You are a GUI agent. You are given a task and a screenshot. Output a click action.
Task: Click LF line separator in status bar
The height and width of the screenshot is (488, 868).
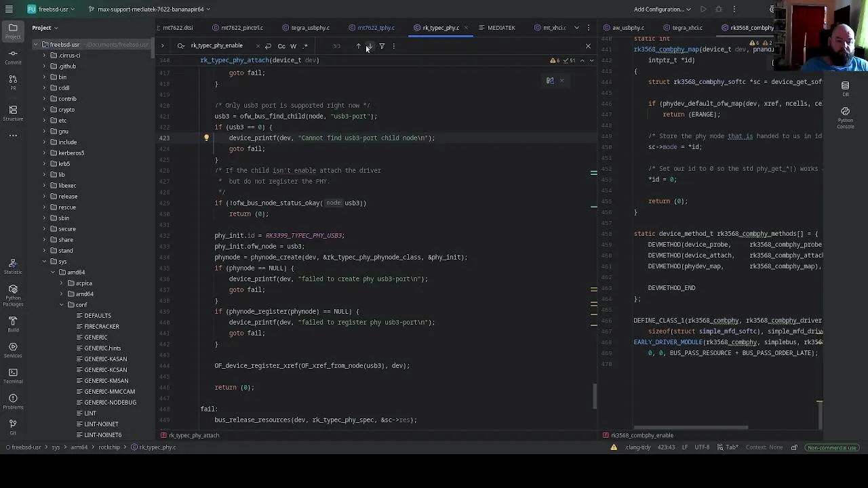click(684, 447)
